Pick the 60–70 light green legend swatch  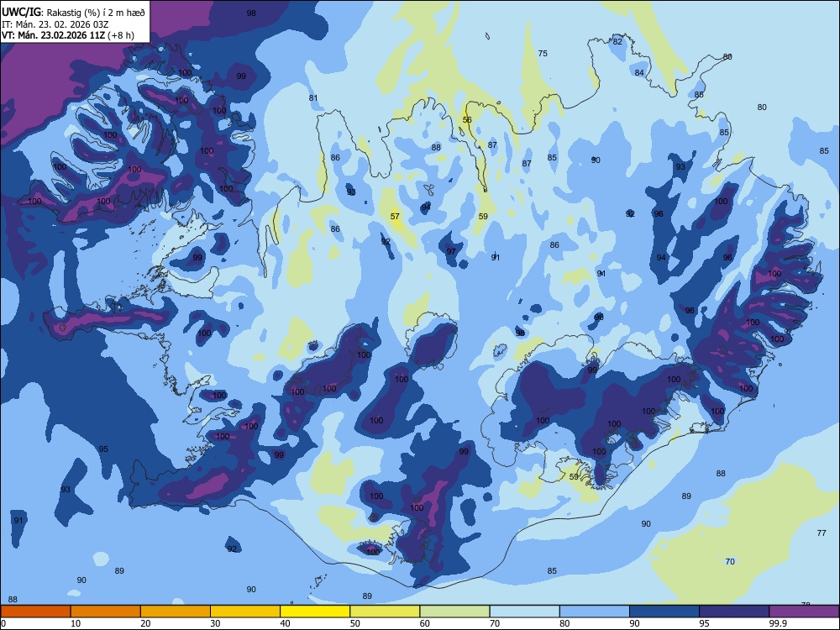click(x=454, y=612)
